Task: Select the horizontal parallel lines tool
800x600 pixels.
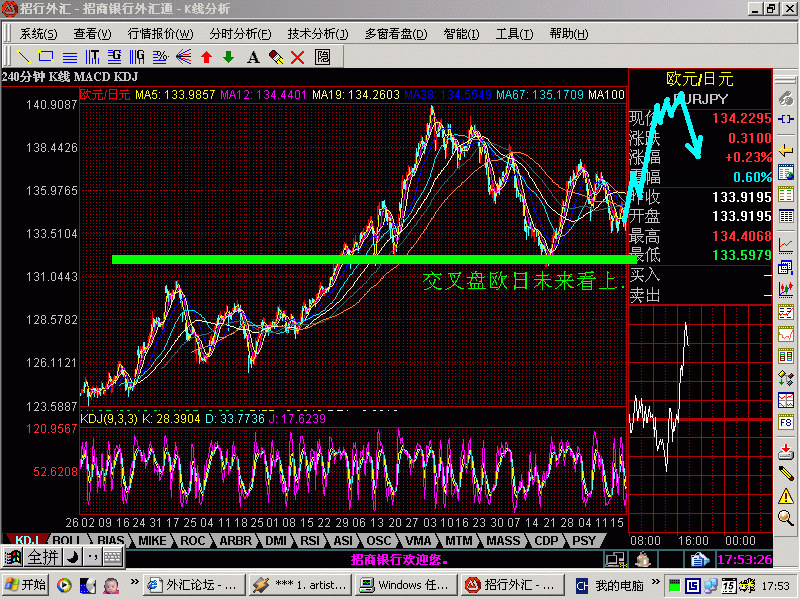Action: point(69,57)
